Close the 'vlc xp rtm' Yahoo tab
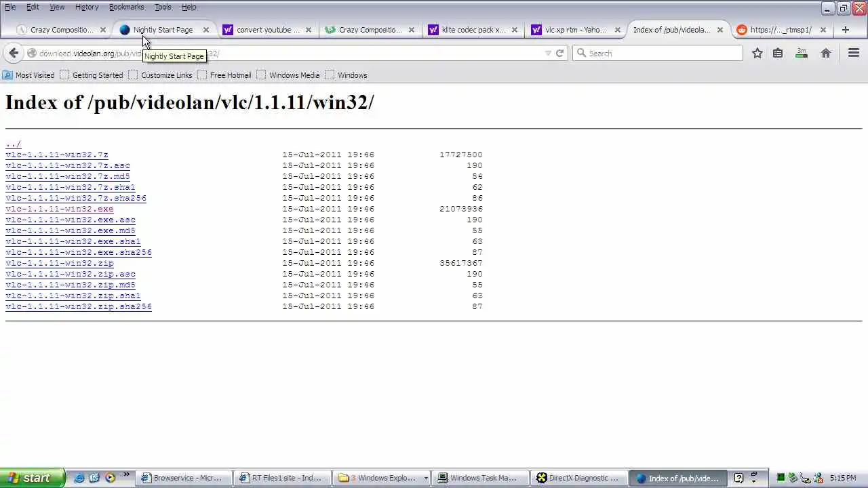 coord(617,30)
